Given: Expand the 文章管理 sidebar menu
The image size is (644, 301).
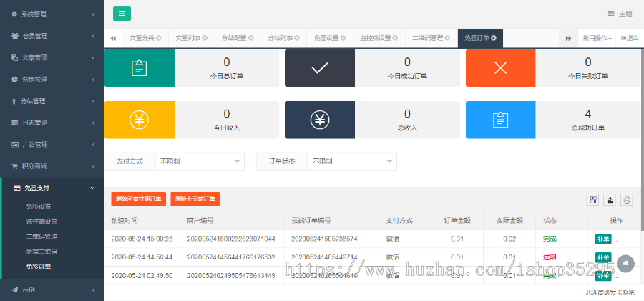Looking at the screenshot, I should 52,57.
